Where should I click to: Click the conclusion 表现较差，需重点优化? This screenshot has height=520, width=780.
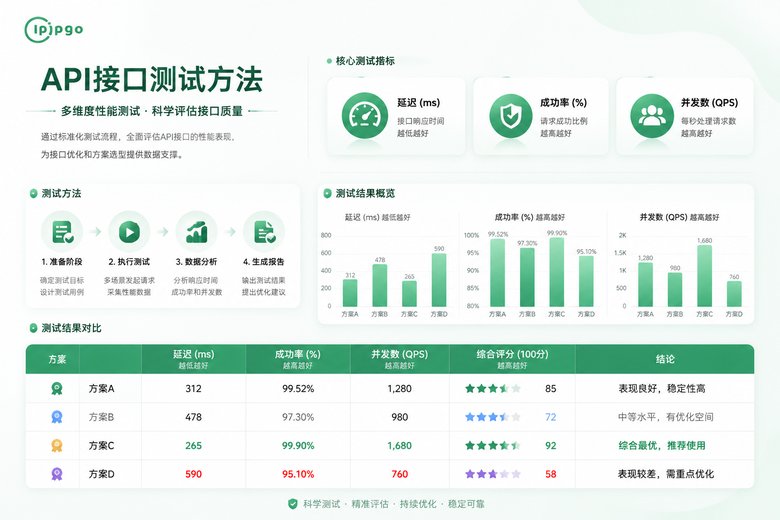(666, 474)
